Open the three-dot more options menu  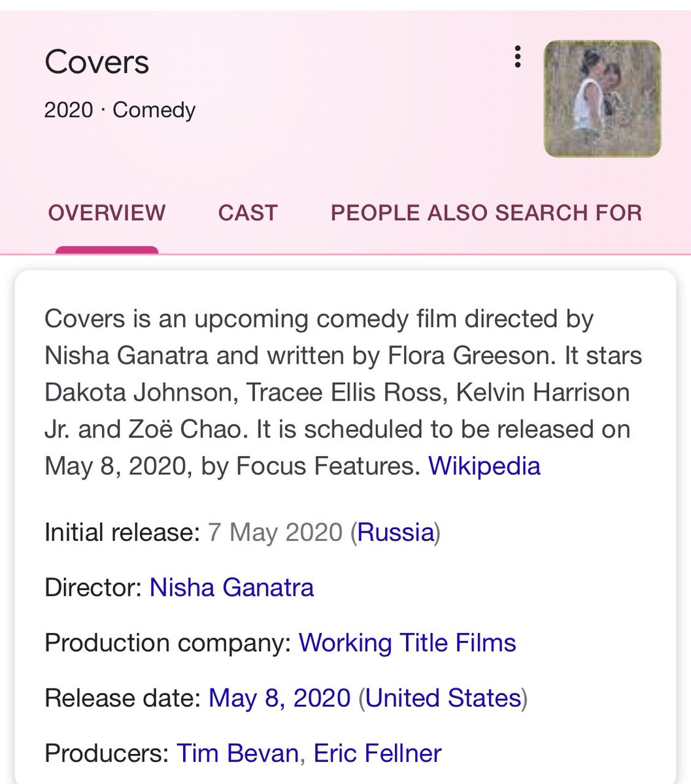517,57
